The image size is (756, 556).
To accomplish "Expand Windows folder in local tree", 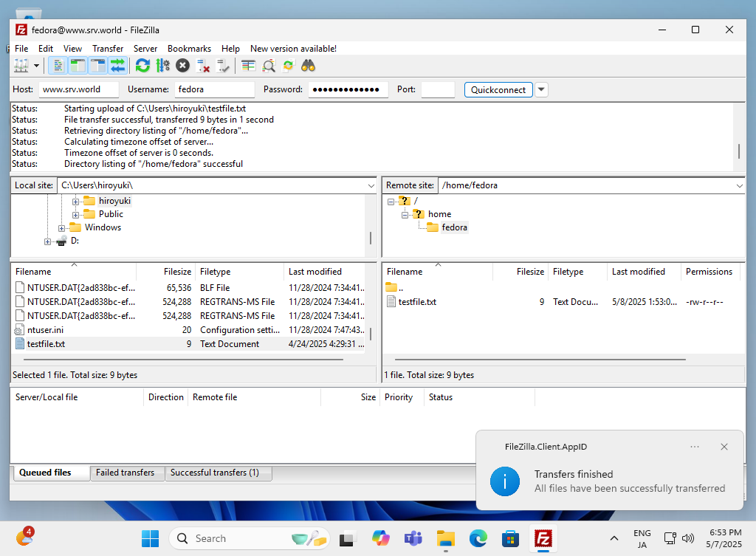I will [x=62, y=228].
